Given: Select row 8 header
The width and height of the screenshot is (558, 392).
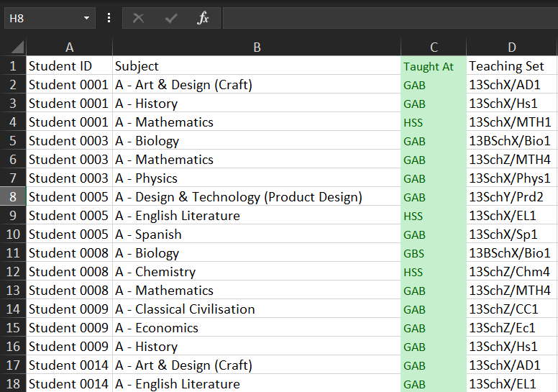Looking at the screenshot, I should (13, 196).
